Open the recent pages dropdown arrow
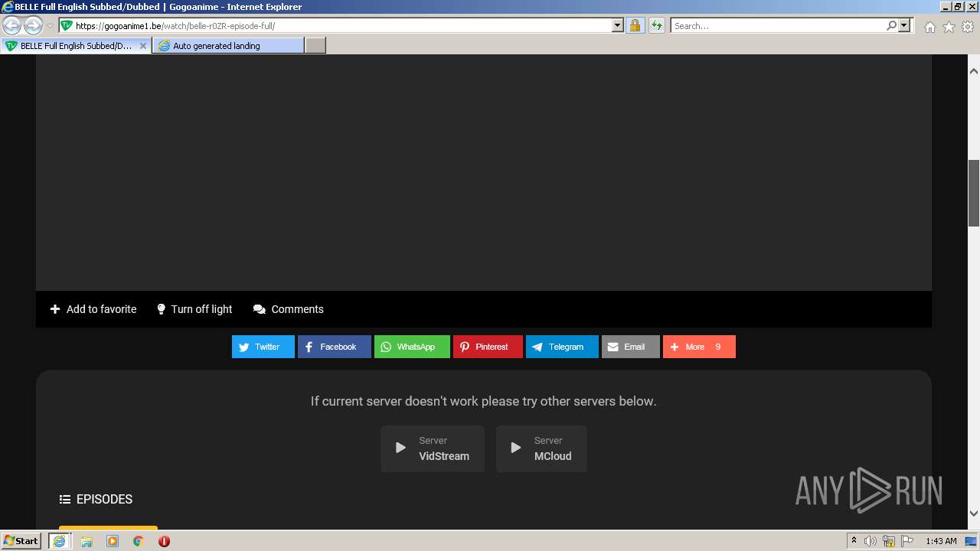 point(50,26)
